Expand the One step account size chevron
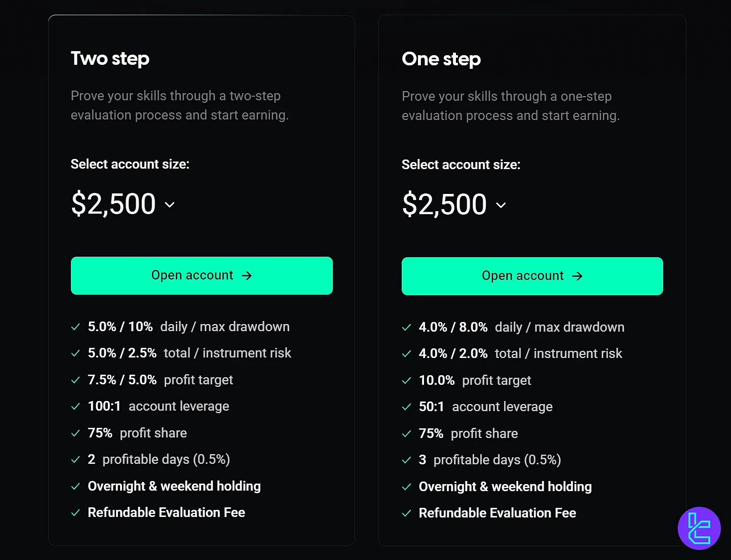 click(x=501, y=205)
